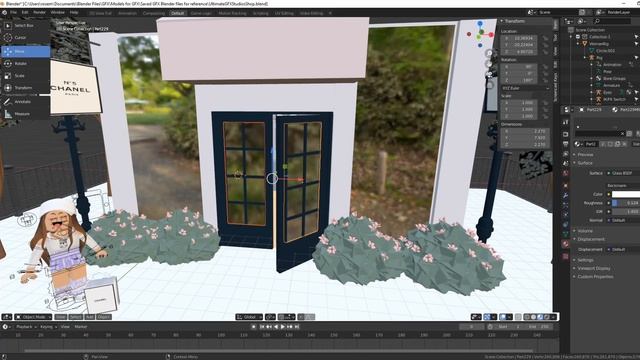Expand the Viewport Display panel
640x360 pixels.
[x=594, y=269]
